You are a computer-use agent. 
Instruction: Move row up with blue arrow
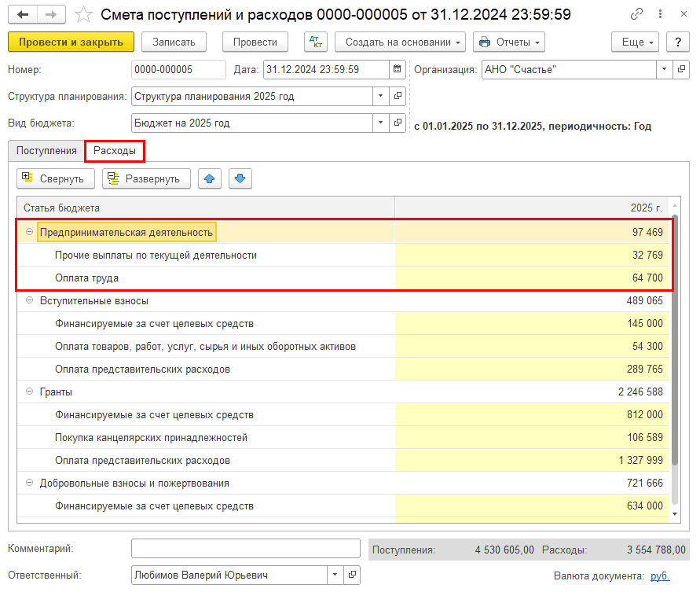coord(209,178)
